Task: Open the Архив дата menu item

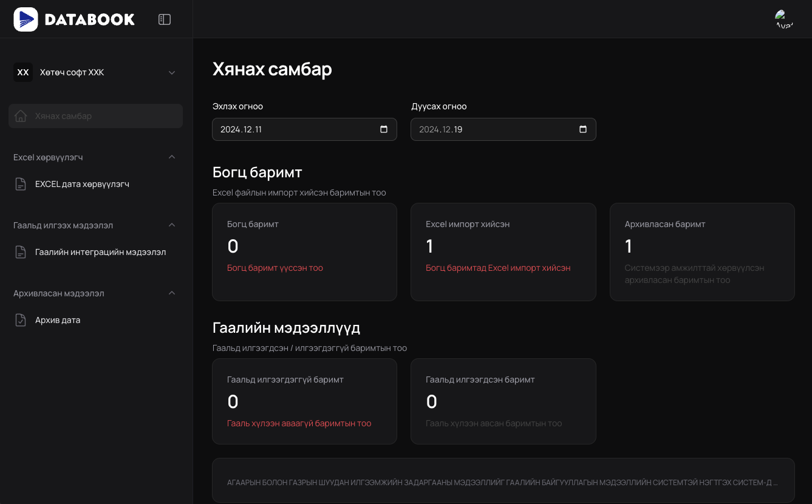Action: pos(58,320)
